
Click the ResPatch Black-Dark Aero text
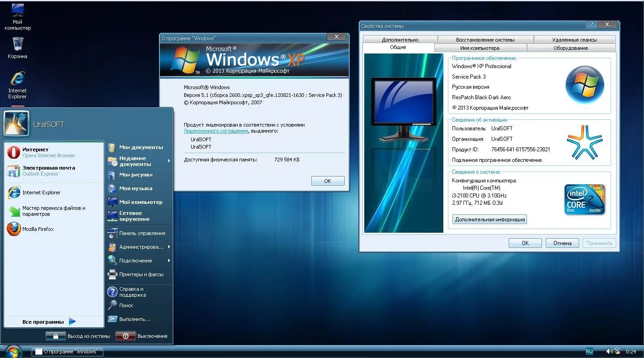tap(481, 97)
